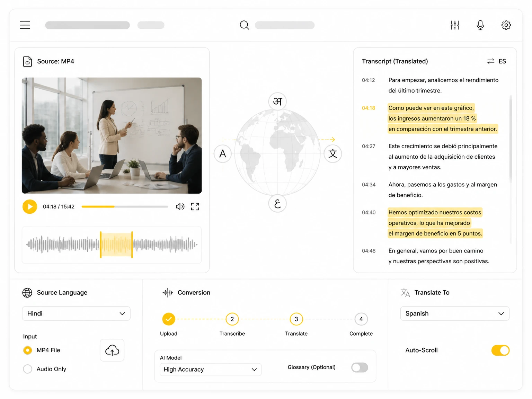Screen dimensions: 532x399
Task: Enable the Glossary (Optional) toggle
Action: 360,367
